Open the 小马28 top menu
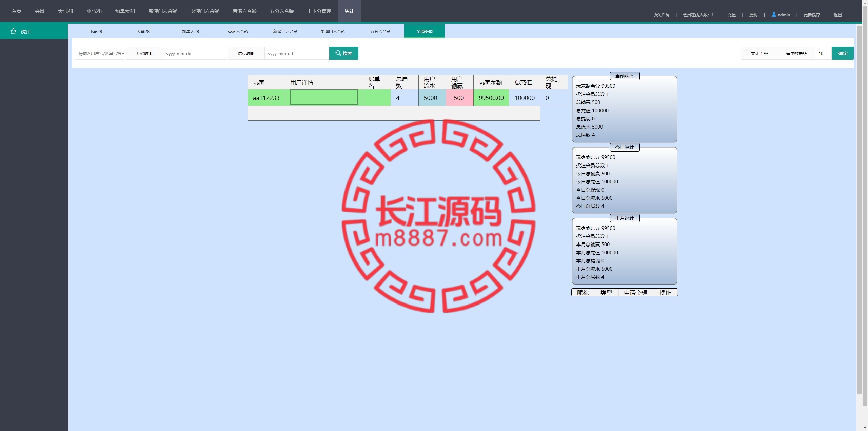 pyautogui.click(x=94, y=11)
